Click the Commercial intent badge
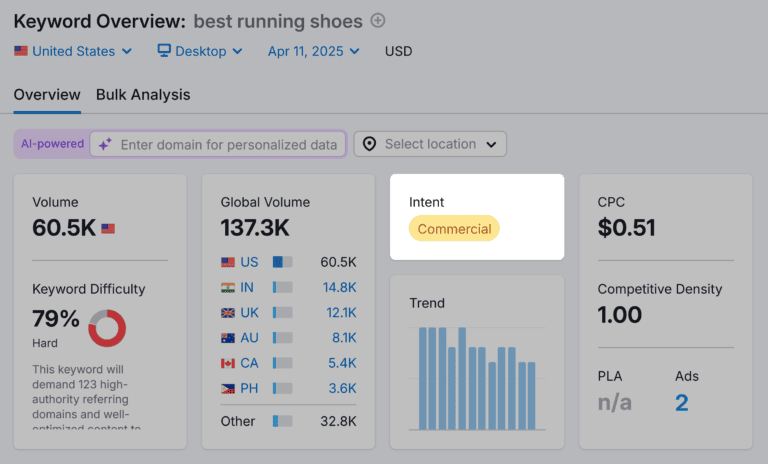 [454, 228]
